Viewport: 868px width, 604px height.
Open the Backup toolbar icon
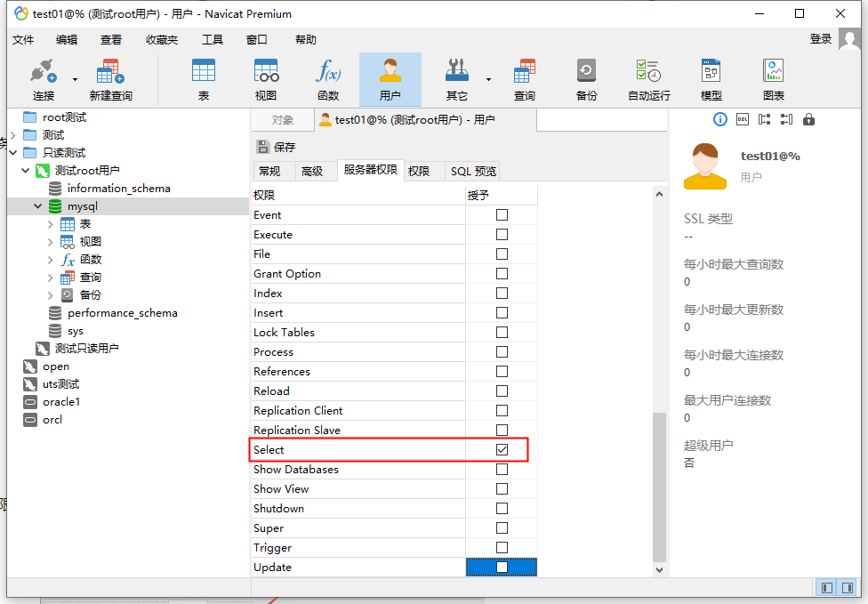586,71
